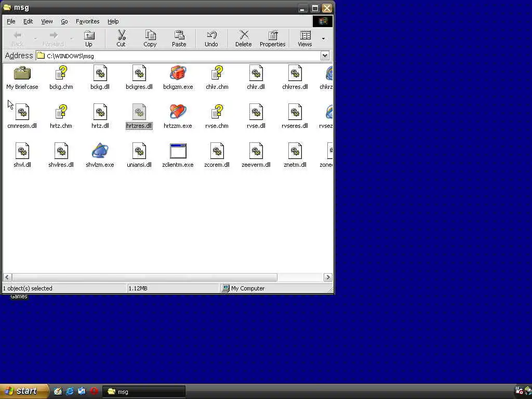
Task: Click the Up toolbar button
Action: [89, 38]
